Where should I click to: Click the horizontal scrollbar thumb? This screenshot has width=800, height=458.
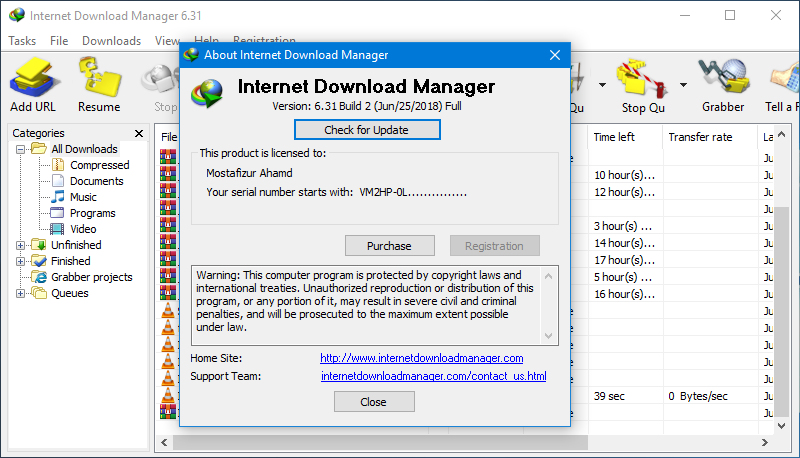[380, 443]
